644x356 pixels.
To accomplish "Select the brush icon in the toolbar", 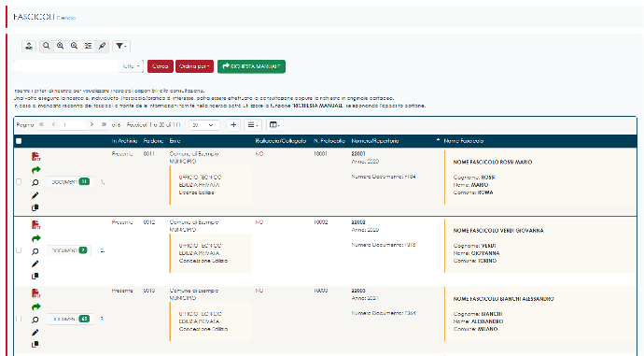I will click(103, 46).
